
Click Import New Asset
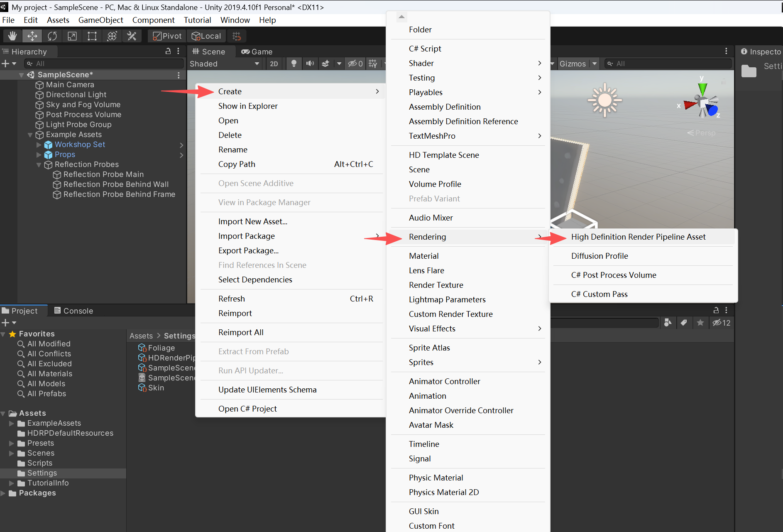click(291, 221)
